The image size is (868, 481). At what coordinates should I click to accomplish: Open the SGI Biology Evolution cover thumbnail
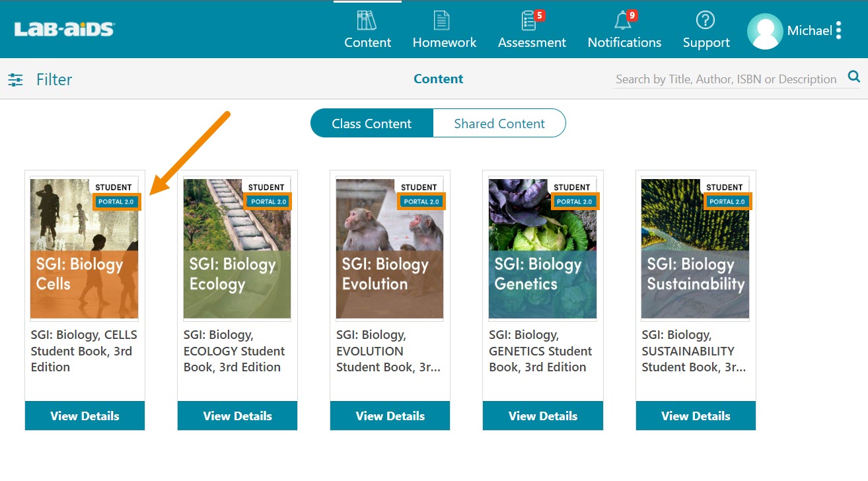(390, 249)
